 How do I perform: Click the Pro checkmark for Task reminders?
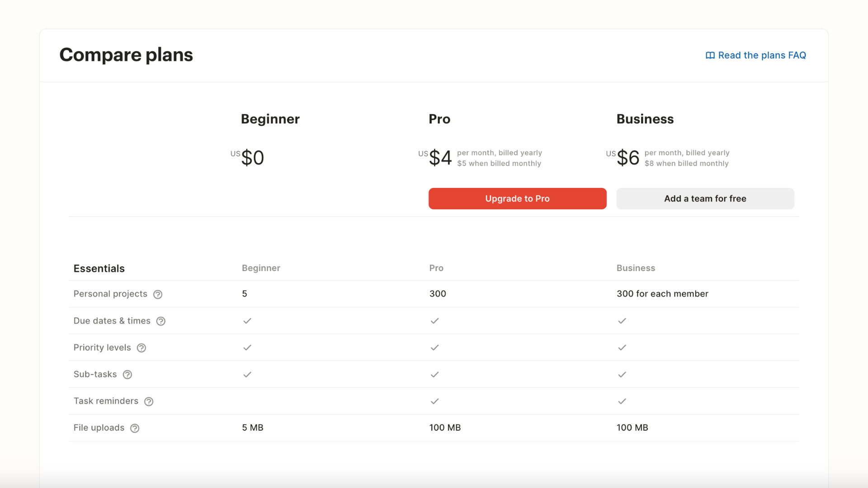434,401
